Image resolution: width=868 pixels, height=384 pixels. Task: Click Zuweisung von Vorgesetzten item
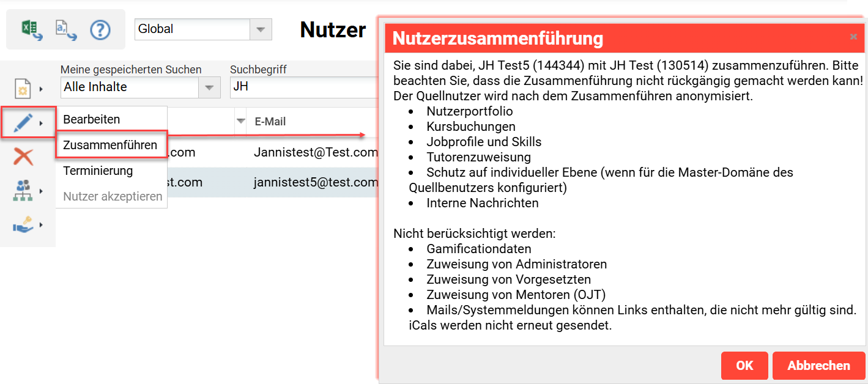pos(508,279)
